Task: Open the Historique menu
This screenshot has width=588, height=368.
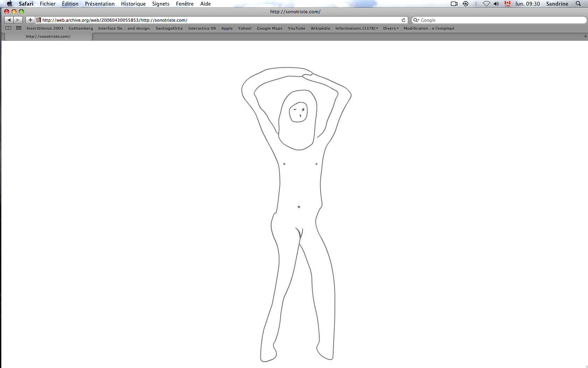Action: click(133, 4)
